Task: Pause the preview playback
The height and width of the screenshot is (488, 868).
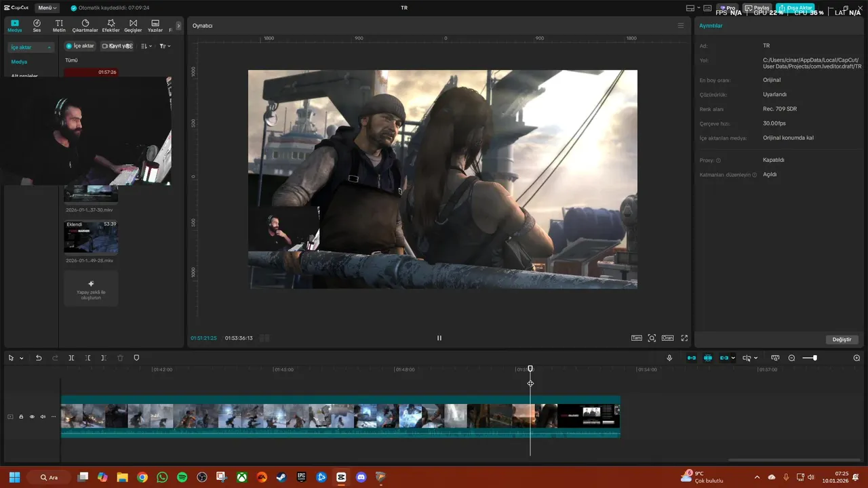Action: coord(439,338)
